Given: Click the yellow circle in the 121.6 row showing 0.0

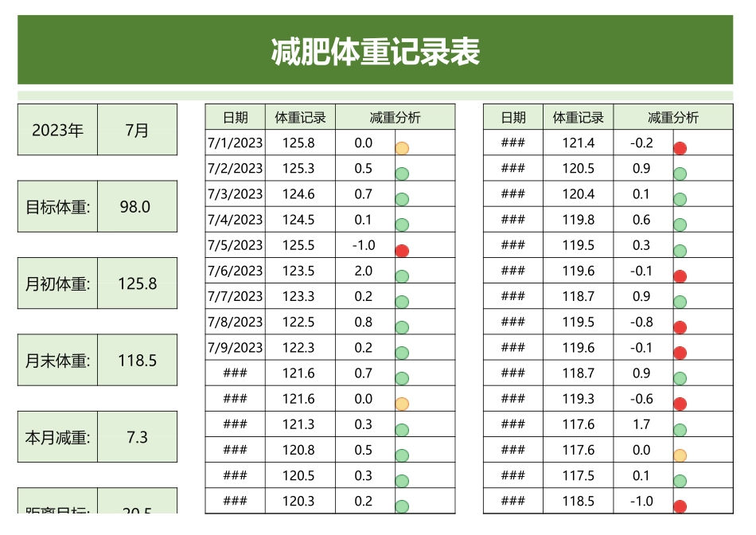Looking at the screenshot, I should coord(402,404).
